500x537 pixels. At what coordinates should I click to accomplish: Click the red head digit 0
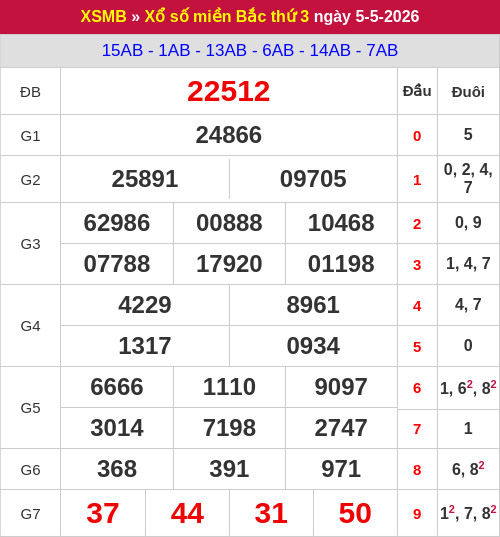coord(417,136)
